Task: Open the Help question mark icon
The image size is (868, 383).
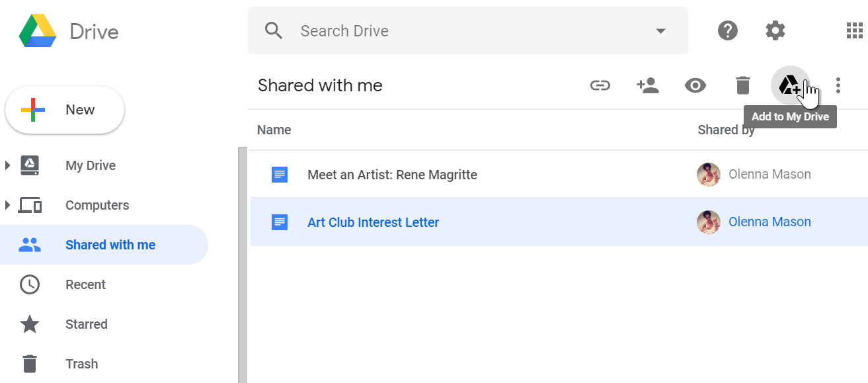Action: tap(727, 30)
